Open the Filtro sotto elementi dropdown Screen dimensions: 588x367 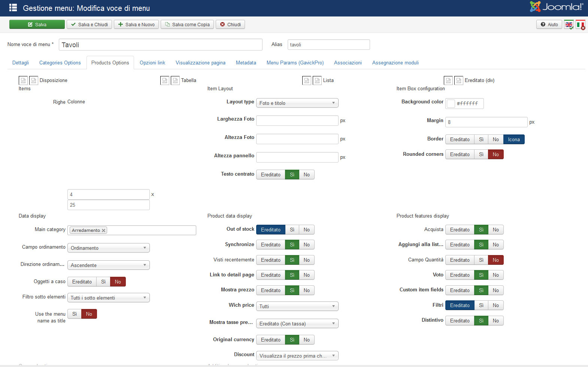click(109, 298)
